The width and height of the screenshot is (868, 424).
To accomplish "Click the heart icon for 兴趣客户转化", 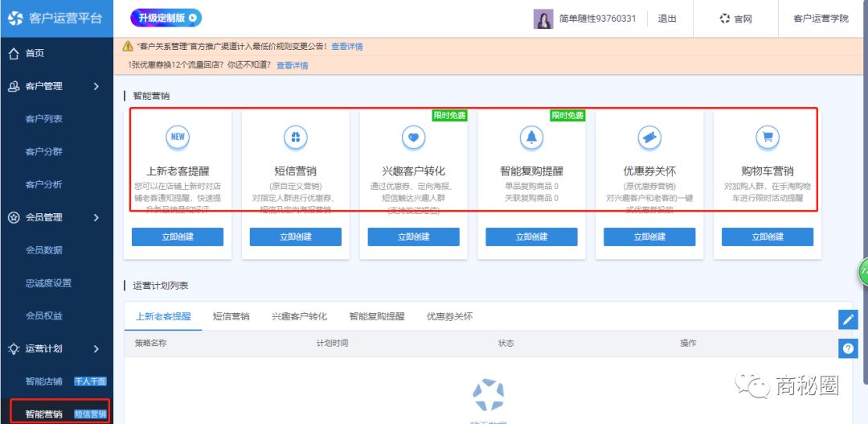I will (414, 137).
